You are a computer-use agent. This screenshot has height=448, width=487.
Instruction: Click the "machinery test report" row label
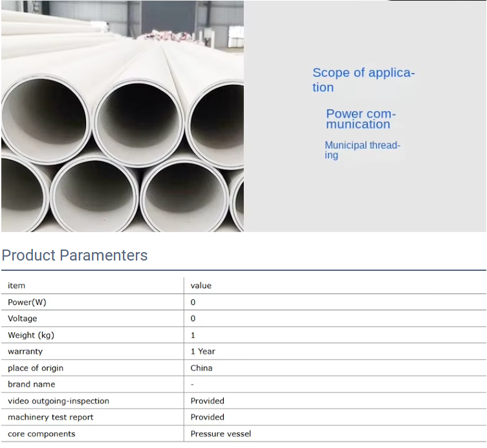click(x=50, y=418)
